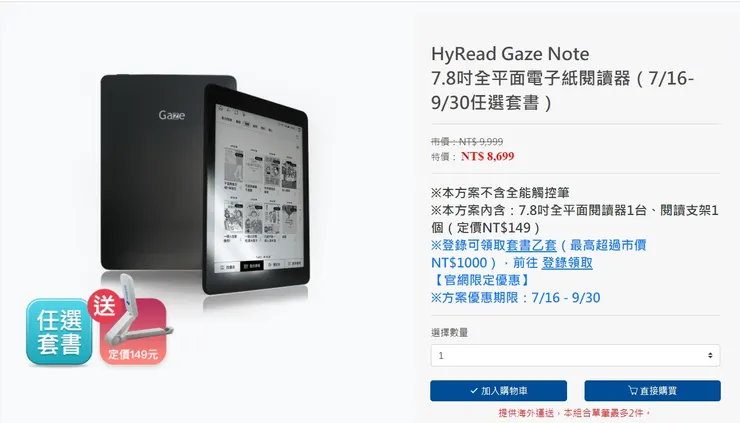Click the red 送 gift badge
Viewport: 740px width, 423px height.
point(104,305)
